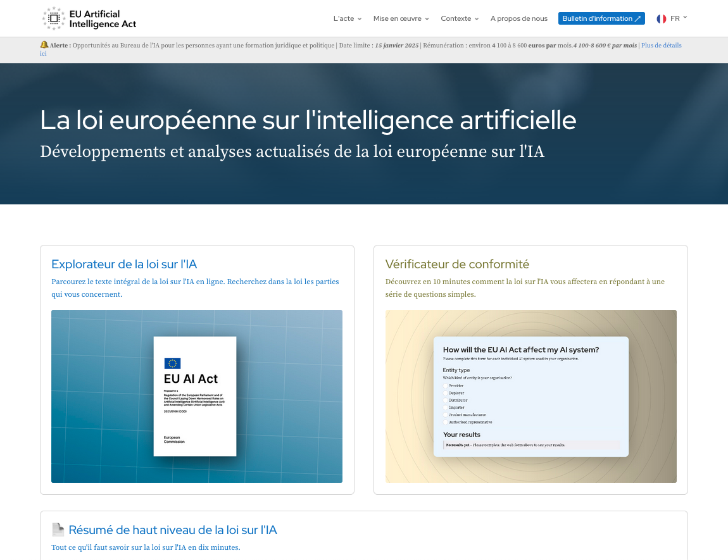The height and width of the screenshot is (560, 728).
Task: Click the EU AI Act document thumbnail
Action: 196,396
